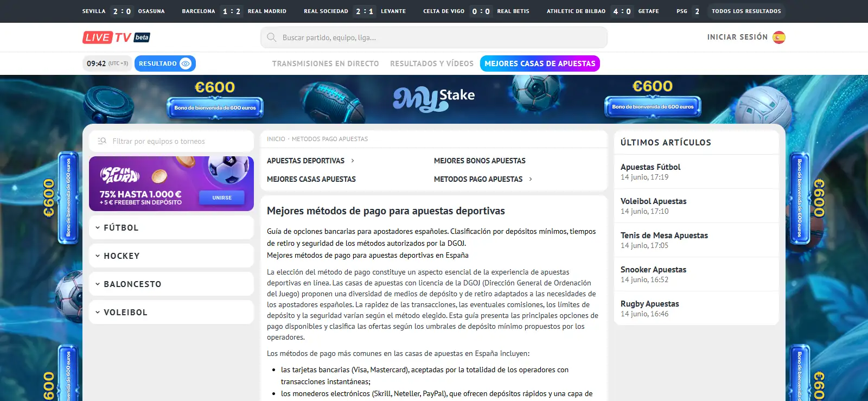Open MEJORES CASAS APUESTAS link
Viewport: 868px width, 401px height.
pos(311,179)
